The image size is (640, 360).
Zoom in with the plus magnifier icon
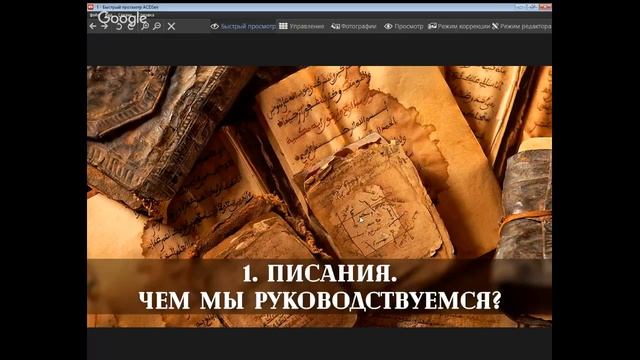(x=144, y=26)
